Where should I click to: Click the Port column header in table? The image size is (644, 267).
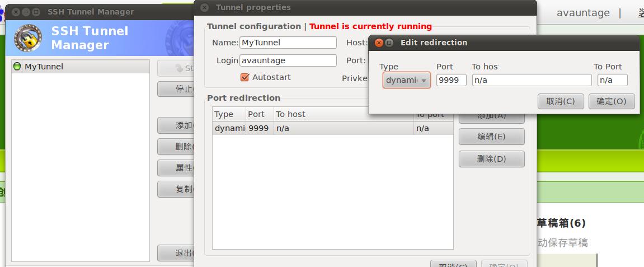260,114
